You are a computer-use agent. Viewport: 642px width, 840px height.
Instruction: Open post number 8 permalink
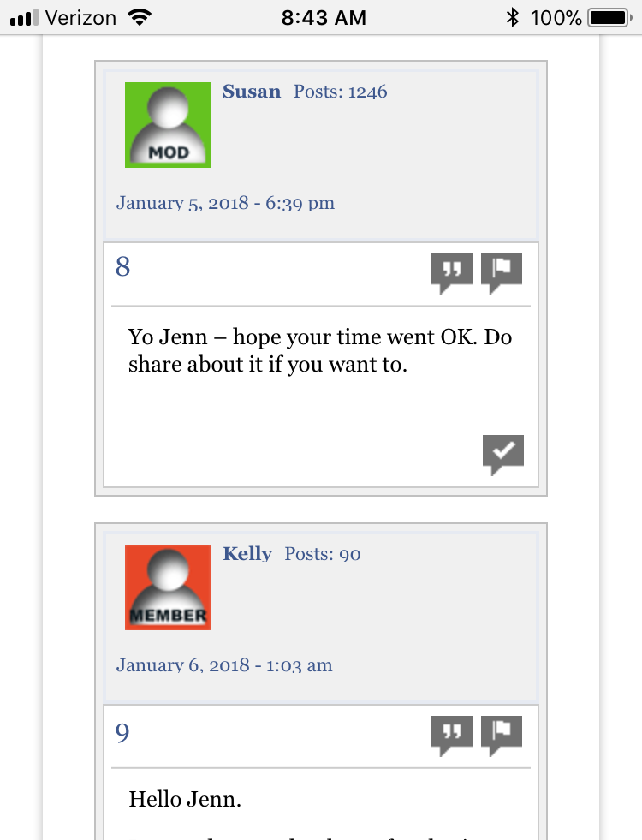tap(122, 267)
